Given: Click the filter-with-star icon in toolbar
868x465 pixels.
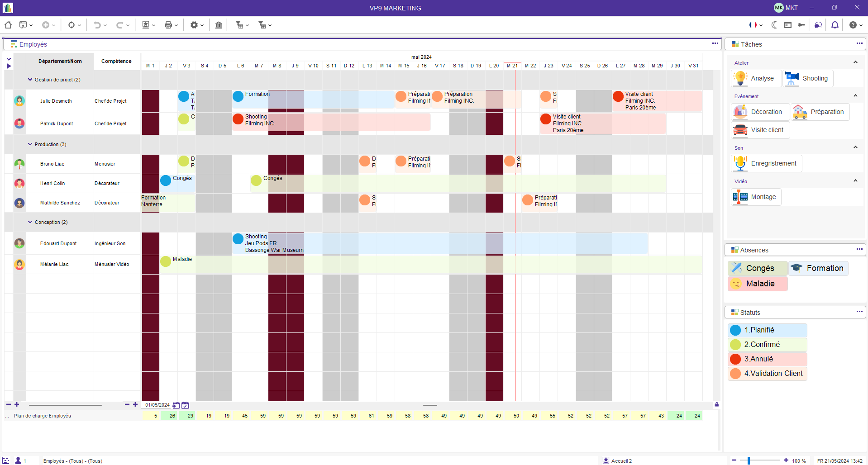Looking at the screenshot, I should coord(262,25).
